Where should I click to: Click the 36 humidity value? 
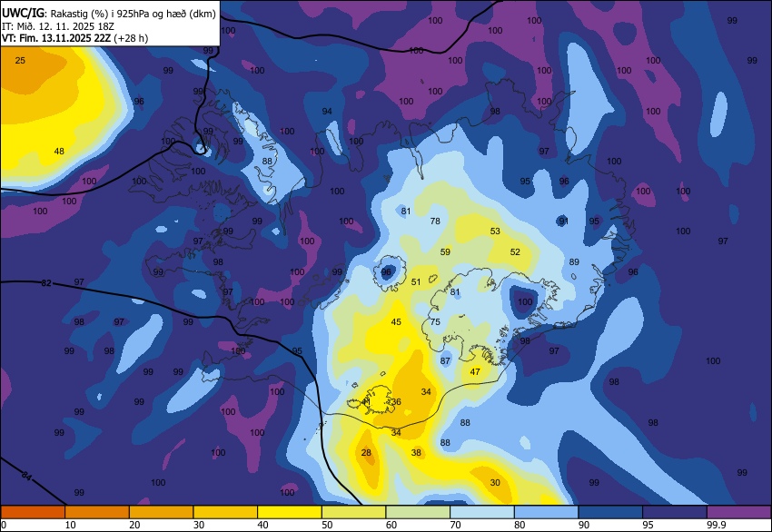(396, 401)
